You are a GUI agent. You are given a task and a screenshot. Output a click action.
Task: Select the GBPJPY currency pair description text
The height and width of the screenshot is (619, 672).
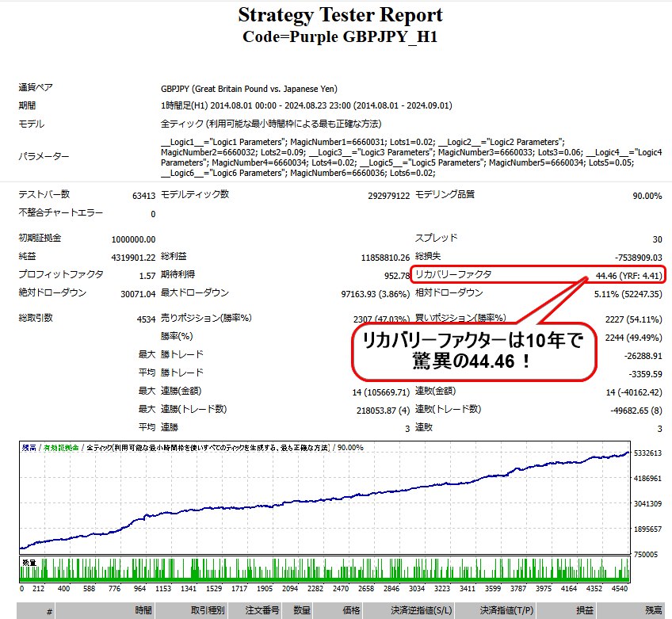[249, 89]
